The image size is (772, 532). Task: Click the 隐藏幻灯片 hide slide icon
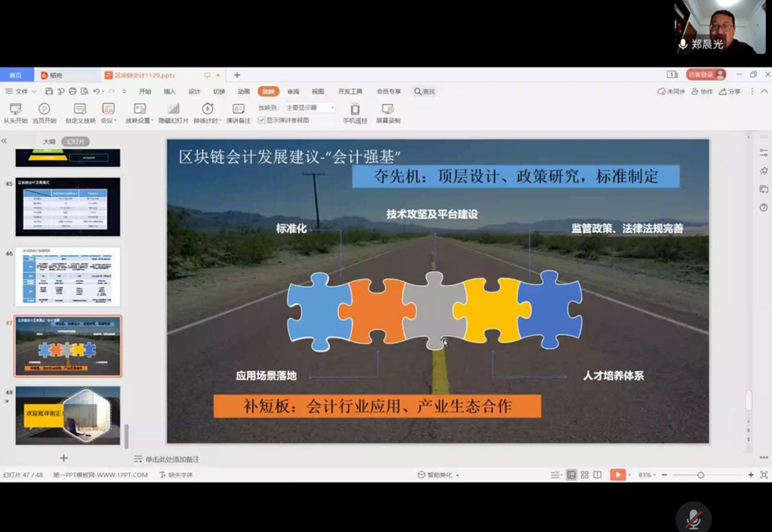173,109
